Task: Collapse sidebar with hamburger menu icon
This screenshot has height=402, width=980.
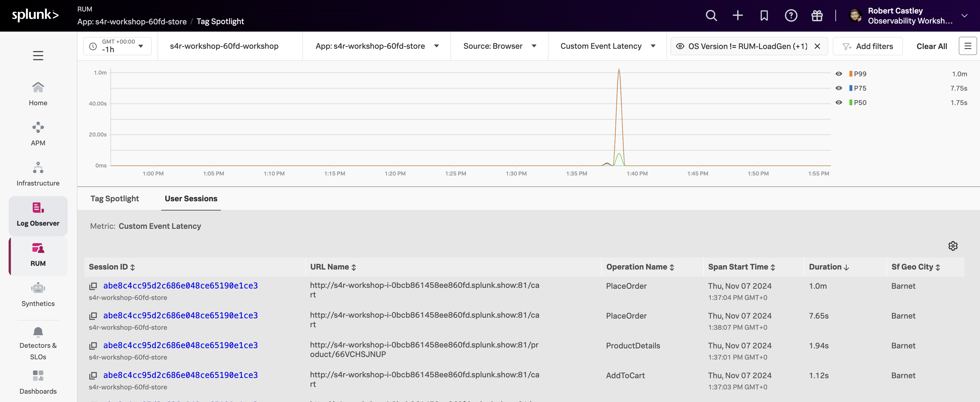Action: 38,56
